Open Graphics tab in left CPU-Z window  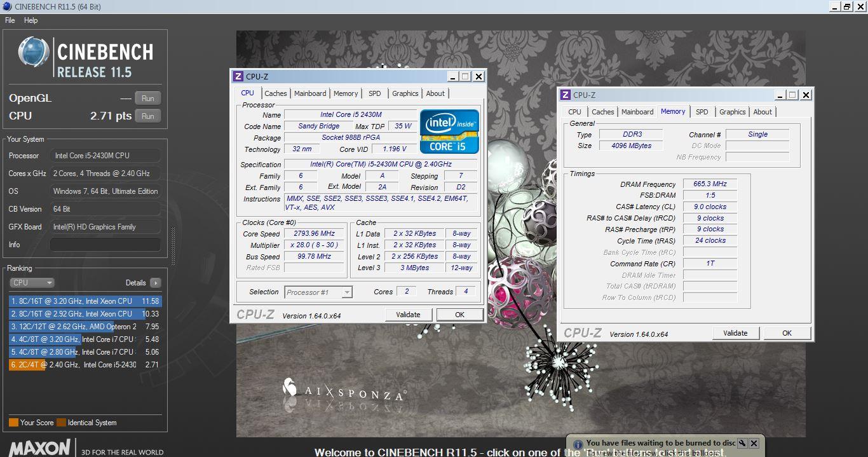click(405, 93)
